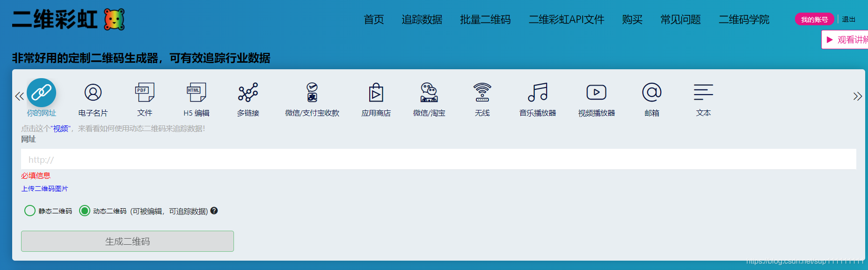Click the rainbow bear logo mascot
This screenshot has width=868, height=270.
click(114, 19)
